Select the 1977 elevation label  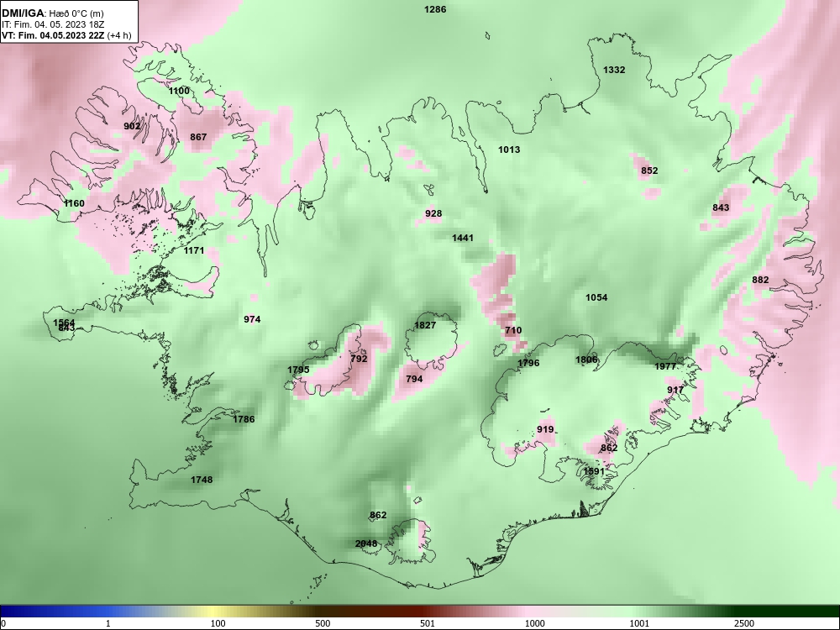tap(665, 366)
